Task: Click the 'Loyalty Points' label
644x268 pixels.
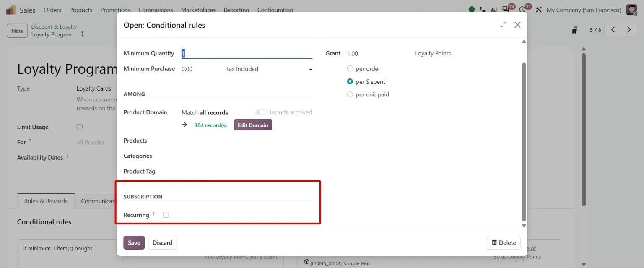Action: 433,53
